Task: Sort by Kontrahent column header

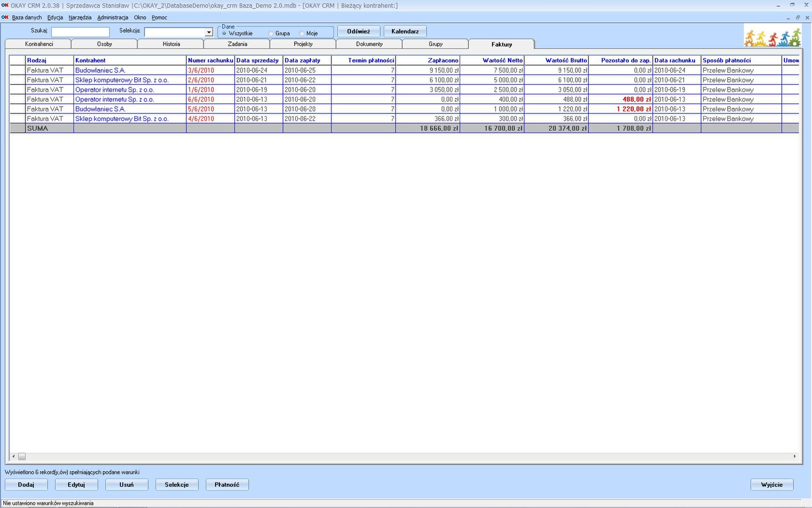Action: click(x=130, y=60)
